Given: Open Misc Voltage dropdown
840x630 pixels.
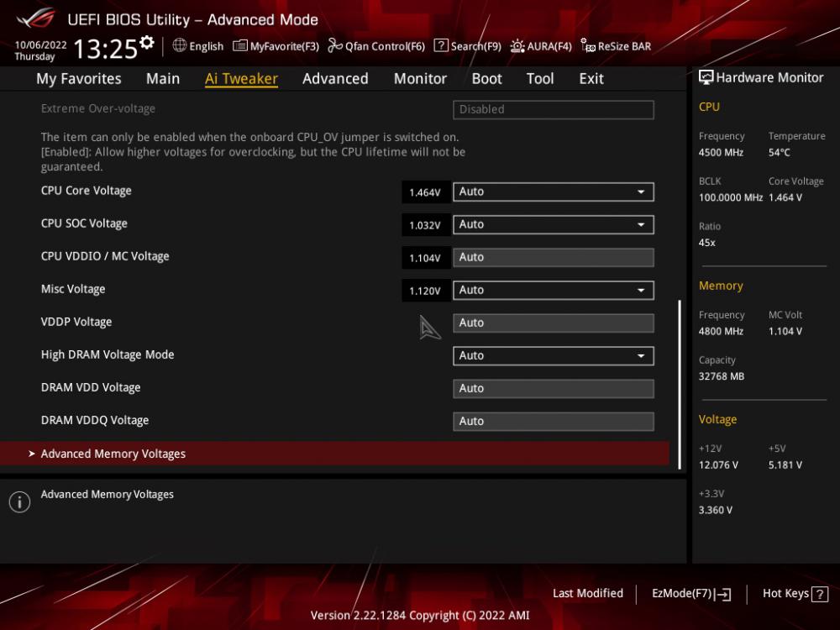Looking at the screenshot, I should tap(554, 291).
